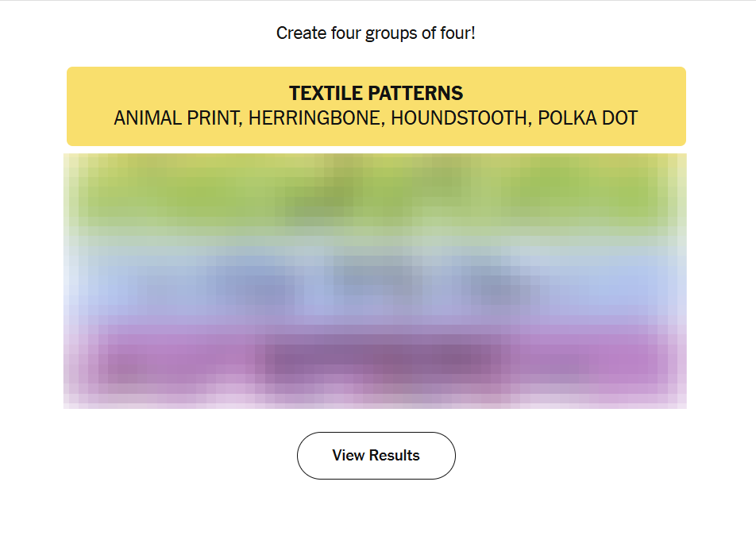Click the word 'Results' on the button
The image size is (756, 551).
pyautogui.click(x=393, y=456)
